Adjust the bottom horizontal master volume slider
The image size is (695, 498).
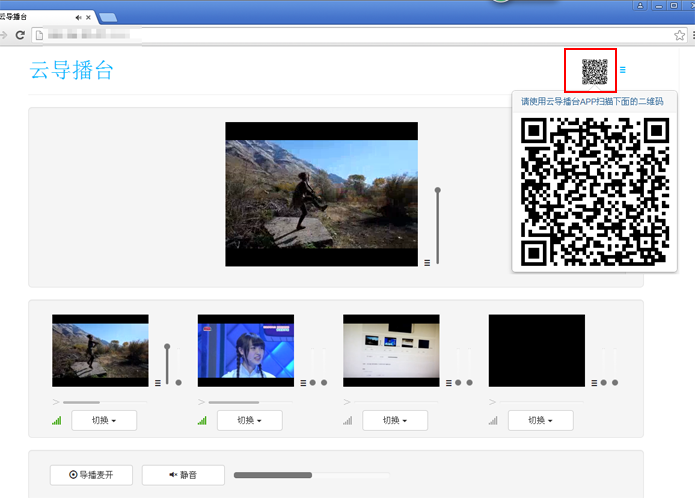312,475
